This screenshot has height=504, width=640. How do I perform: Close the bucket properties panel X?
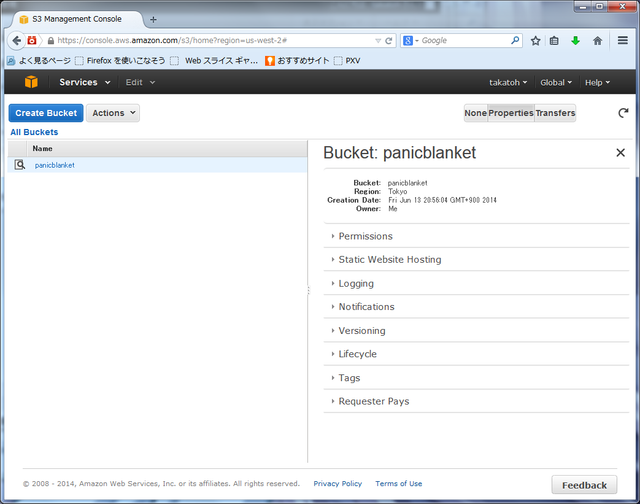(x=620, y=153)
